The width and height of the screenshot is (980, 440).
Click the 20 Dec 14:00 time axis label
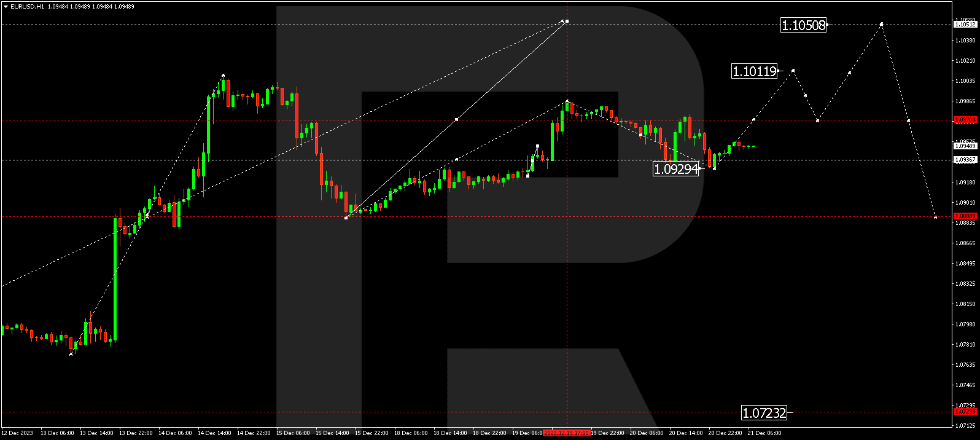click(x=686, y=433)
